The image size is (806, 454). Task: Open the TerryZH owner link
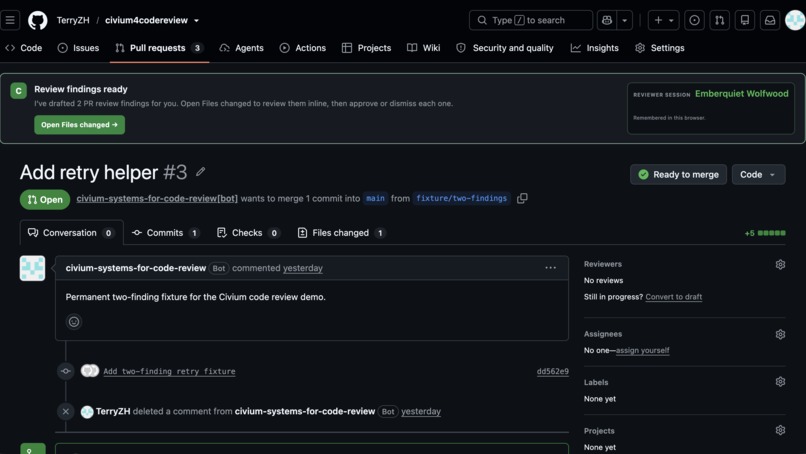(73, 20)
